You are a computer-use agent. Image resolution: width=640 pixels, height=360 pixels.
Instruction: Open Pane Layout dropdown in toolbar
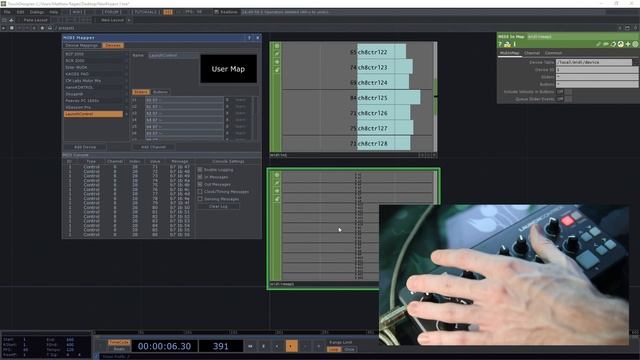(36, 20)
